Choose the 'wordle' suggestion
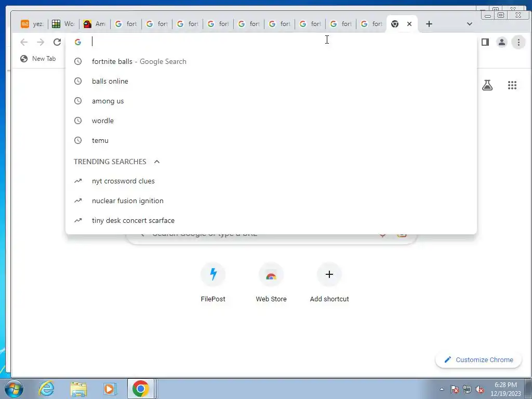The width and height of the screenshot is (532, 399). coord(271,121)
